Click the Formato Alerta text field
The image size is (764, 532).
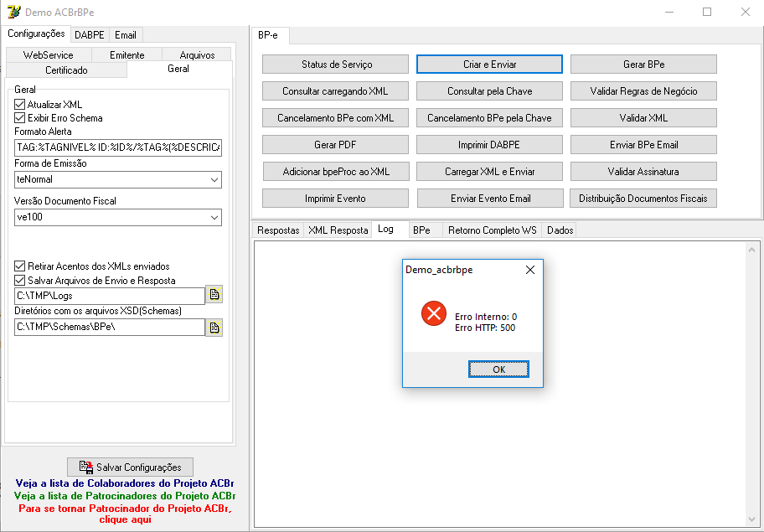[118, 147]
